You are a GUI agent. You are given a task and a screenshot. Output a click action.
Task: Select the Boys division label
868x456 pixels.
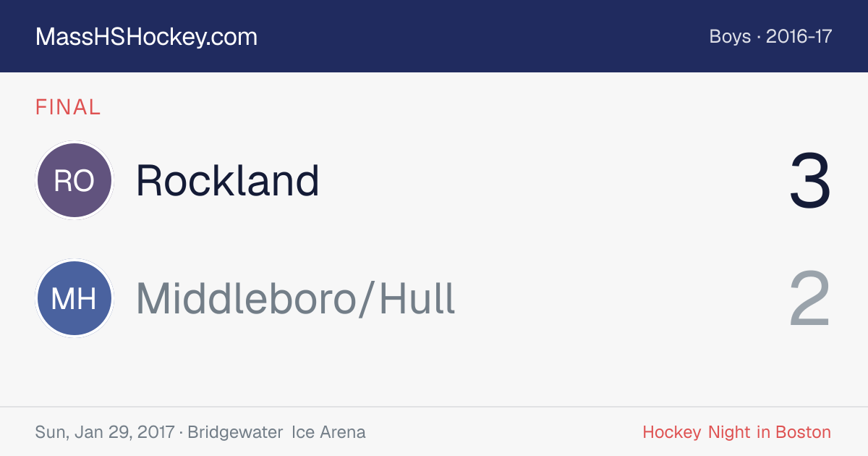click(730, 36)
